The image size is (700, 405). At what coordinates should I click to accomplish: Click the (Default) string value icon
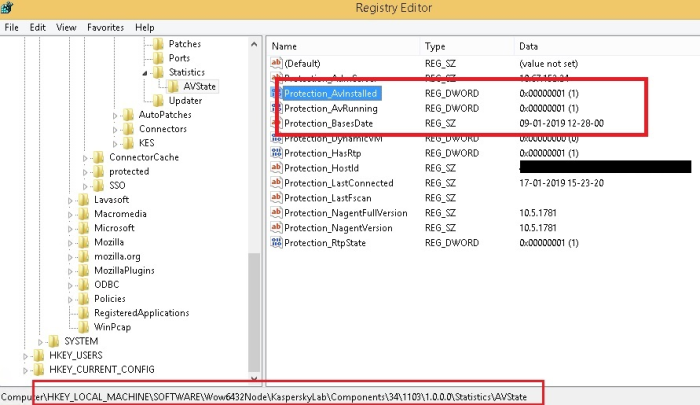click(x=277, y=63)
